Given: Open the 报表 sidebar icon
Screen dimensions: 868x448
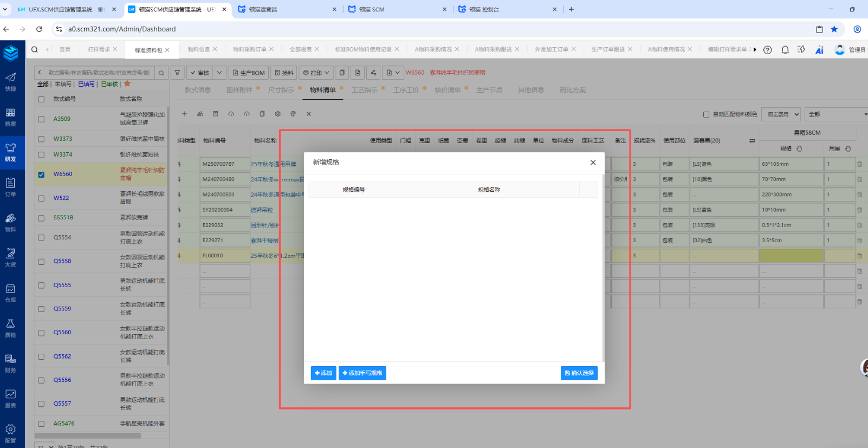Looking at the screenshot, I should pyautogui.click(x=10, y=398).
